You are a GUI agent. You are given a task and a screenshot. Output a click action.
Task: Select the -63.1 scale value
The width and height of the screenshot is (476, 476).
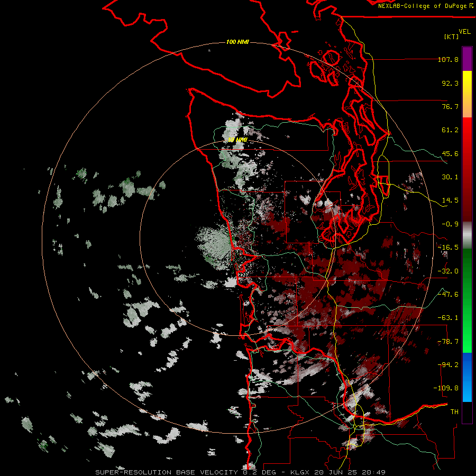pos(448,318)
